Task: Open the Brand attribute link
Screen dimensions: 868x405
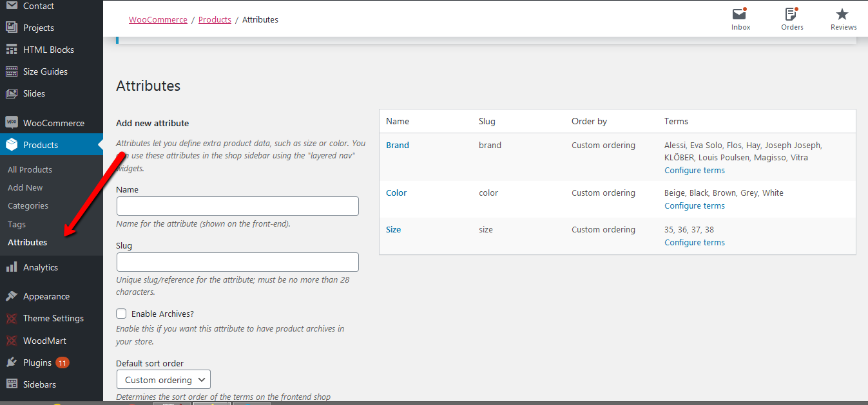Action: point(398,145)
